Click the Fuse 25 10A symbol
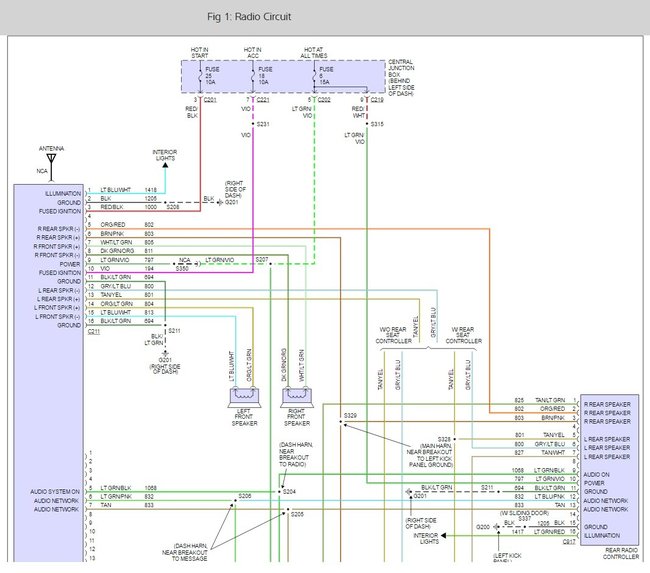650x573 pixels. [x=200, y=76]
